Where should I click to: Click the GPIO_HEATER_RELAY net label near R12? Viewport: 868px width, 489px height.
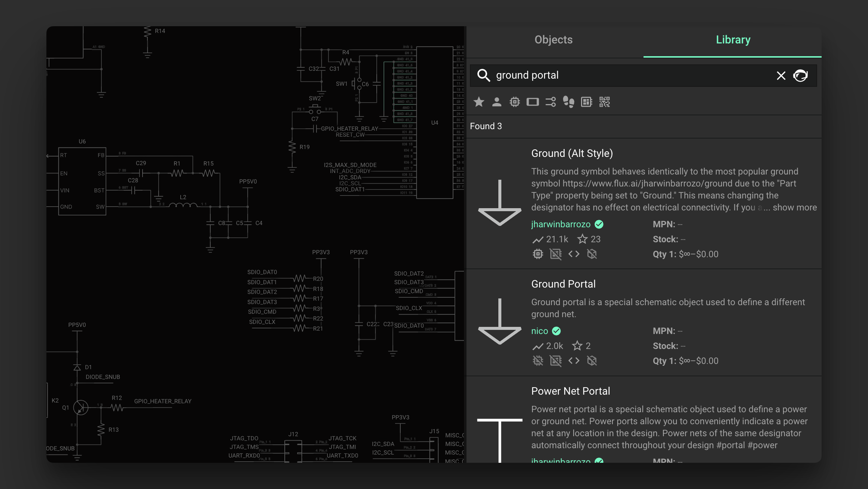[163, 401]
